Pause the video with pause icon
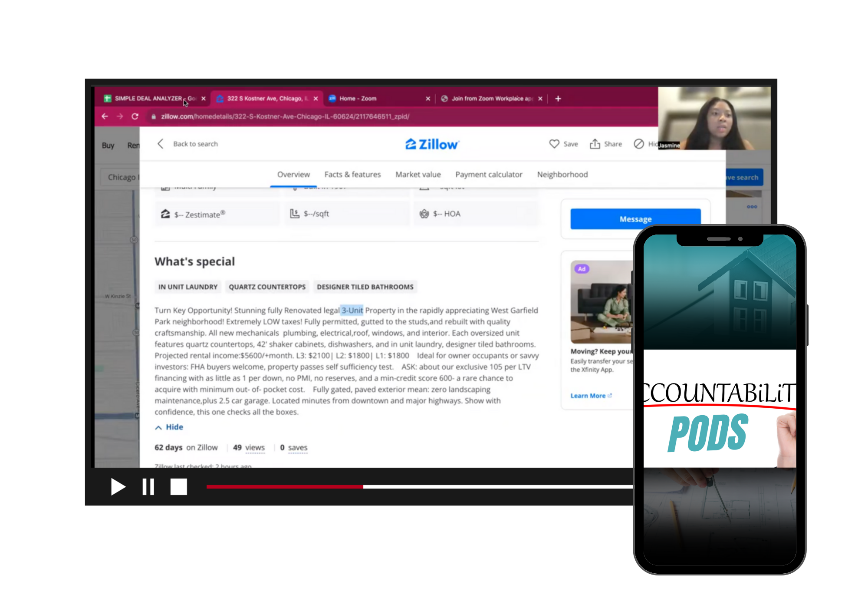 tap(148, 487)
